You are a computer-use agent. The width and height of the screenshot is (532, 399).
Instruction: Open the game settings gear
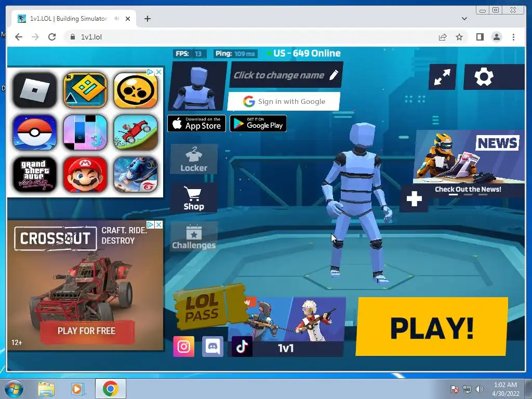484,77
